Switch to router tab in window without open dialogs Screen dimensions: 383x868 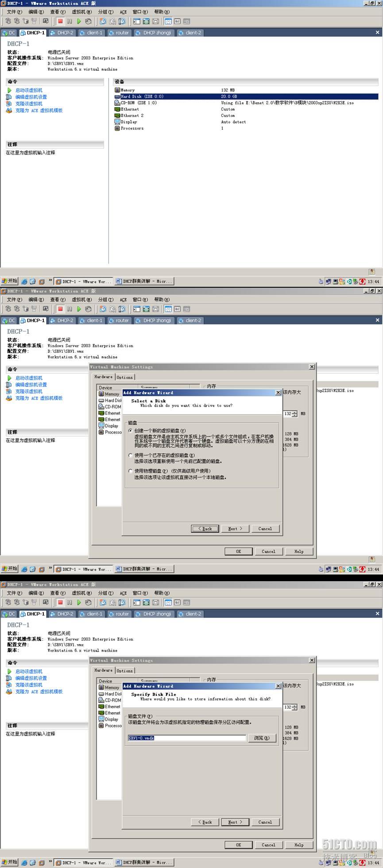click(119, 33)
